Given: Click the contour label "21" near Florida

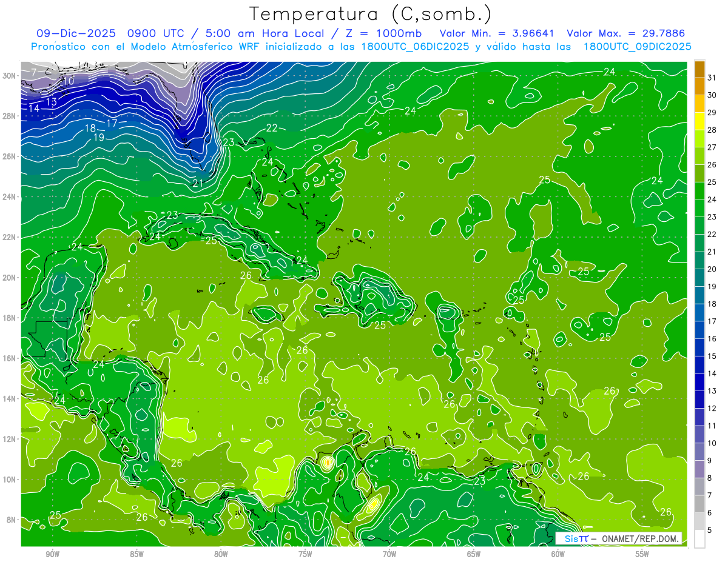Looking at the screenshot, I should pyautogui.click(x=198, y=182).
